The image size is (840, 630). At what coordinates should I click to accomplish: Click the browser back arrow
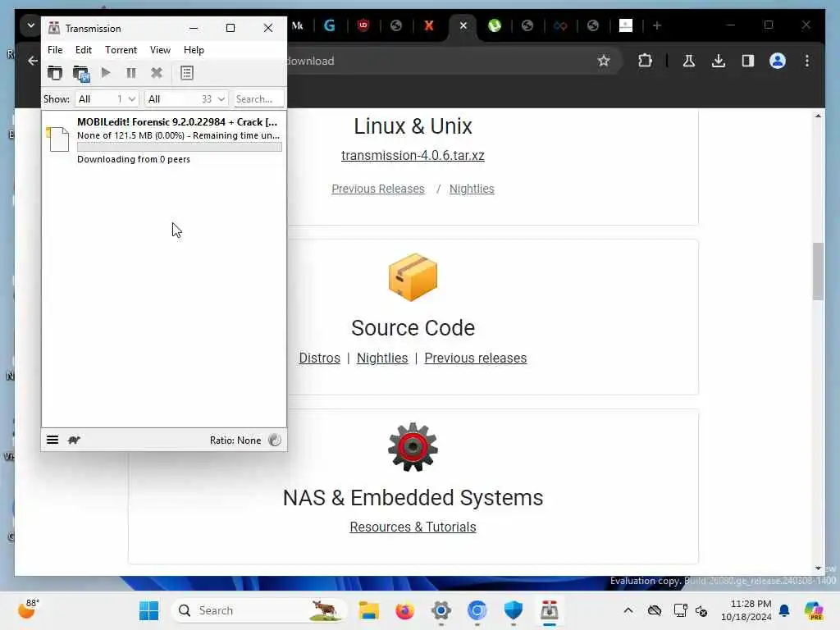pos(33,61)
